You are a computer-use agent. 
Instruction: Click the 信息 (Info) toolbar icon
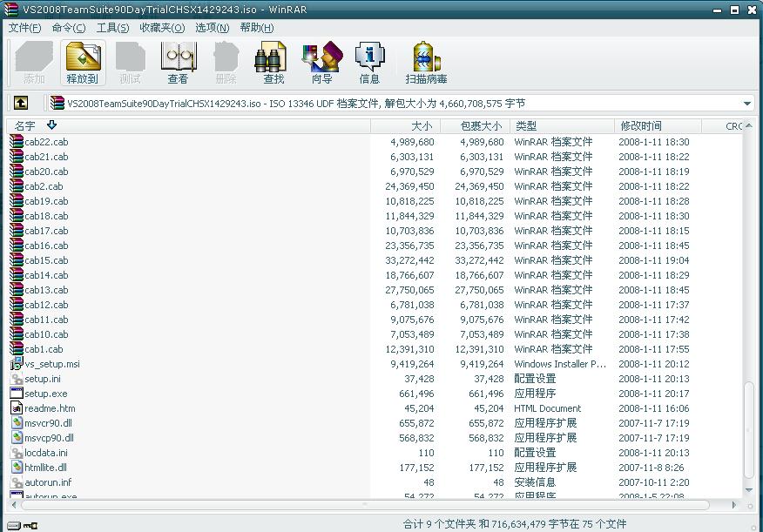(x=369, y=62)
